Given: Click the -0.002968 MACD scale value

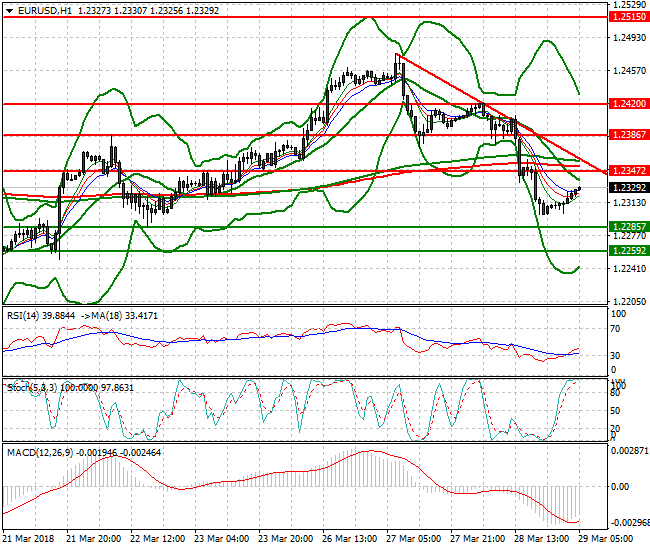Looking at the screenshot, I should [x=629, y=522].
